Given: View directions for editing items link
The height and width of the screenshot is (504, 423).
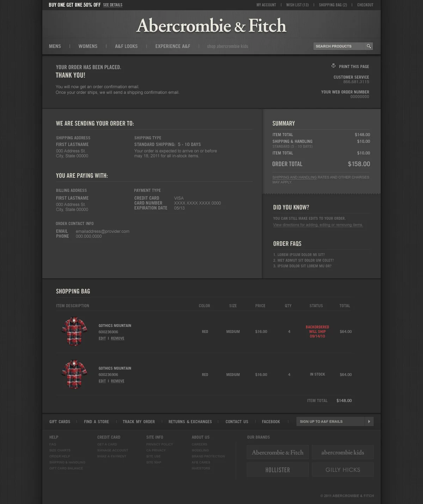Looking at the screenshot, I should pyautogui.click(x=318, y=225).
